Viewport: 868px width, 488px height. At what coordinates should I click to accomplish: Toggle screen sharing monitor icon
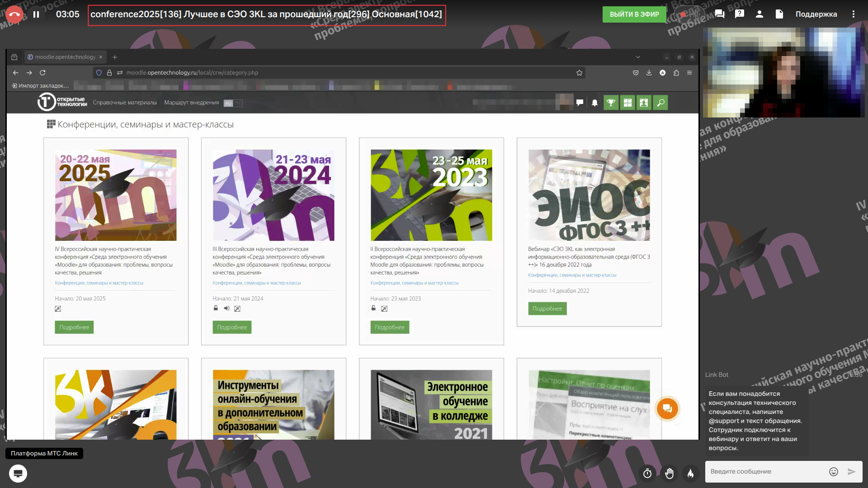tap(18, 473)
